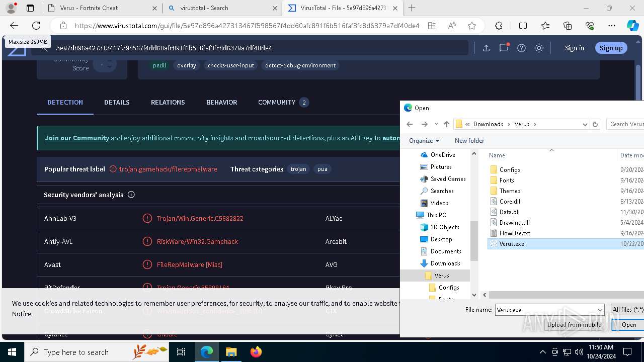Open the VirusTotal help icon
The image size is (644, 362).
tap(521, 48)
